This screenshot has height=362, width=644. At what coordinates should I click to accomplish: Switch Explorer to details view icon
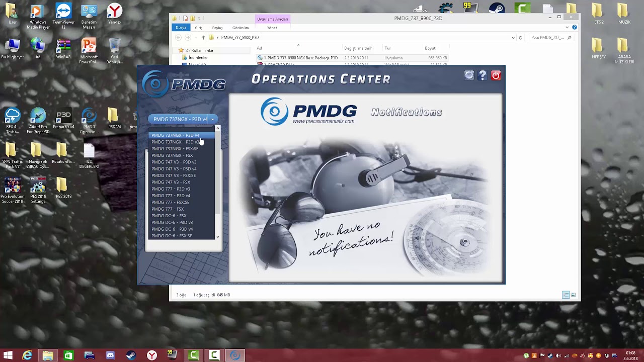566,295
